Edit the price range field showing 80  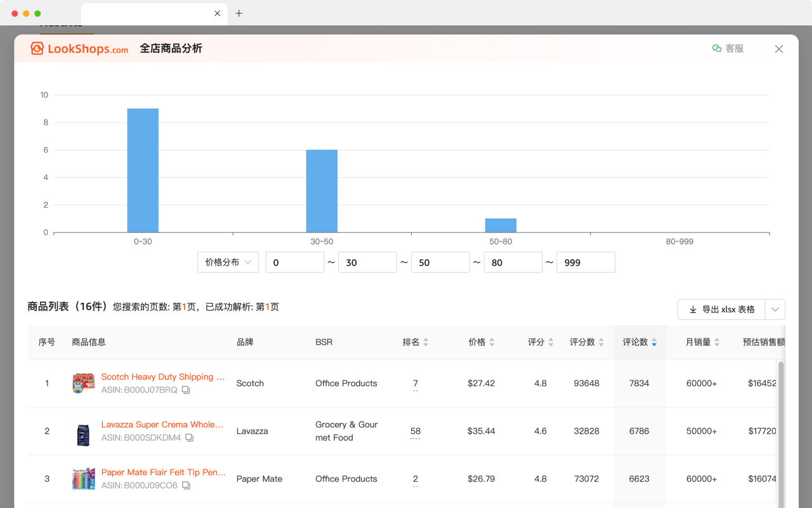(513, 262)
